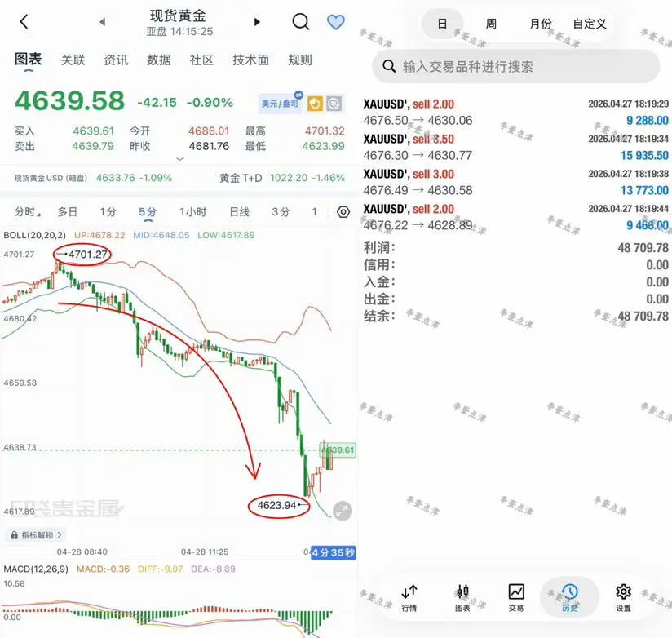The width and height of the screenshot is (672, 638).
Task: Open search with magnifier icon
Action: click(301, 21)
